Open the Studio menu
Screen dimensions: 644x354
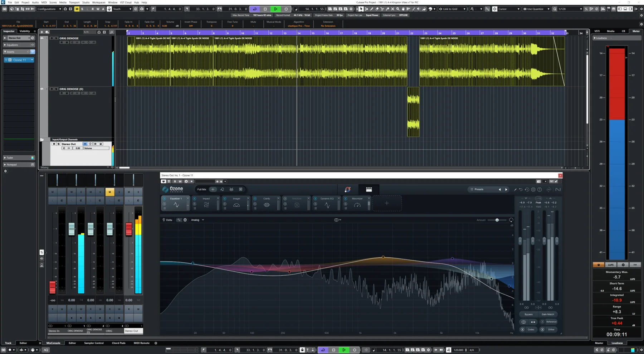[x=86, y=2]
